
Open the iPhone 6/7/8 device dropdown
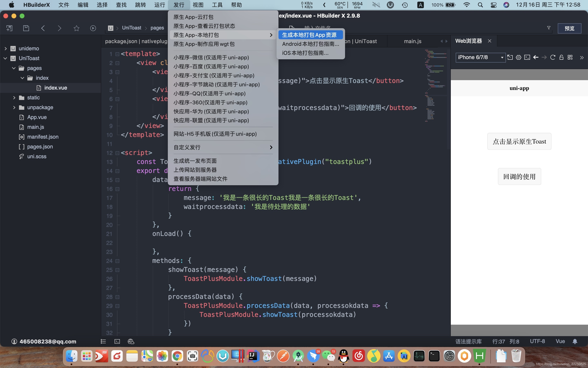pos(480,57)
